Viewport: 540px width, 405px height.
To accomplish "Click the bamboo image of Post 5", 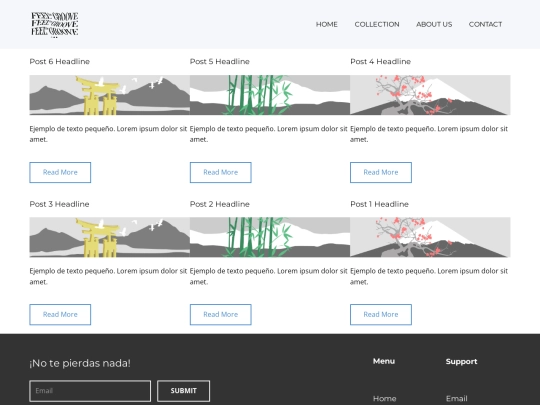I will coord(270,95).
